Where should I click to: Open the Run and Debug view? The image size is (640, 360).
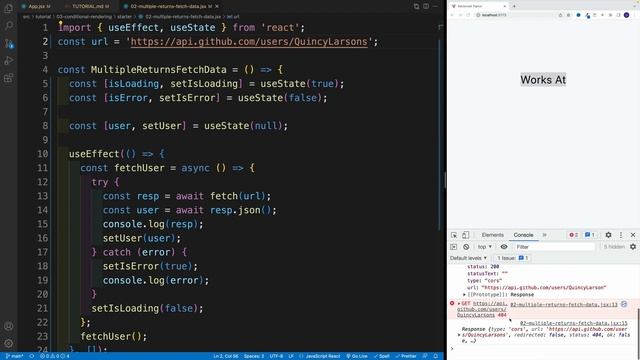coord(9,61)
